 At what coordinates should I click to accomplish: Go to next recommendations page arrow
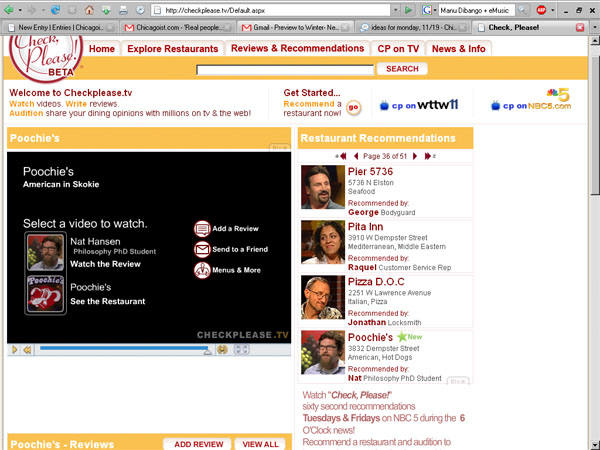pyautogui.click(x=415, y=156)
